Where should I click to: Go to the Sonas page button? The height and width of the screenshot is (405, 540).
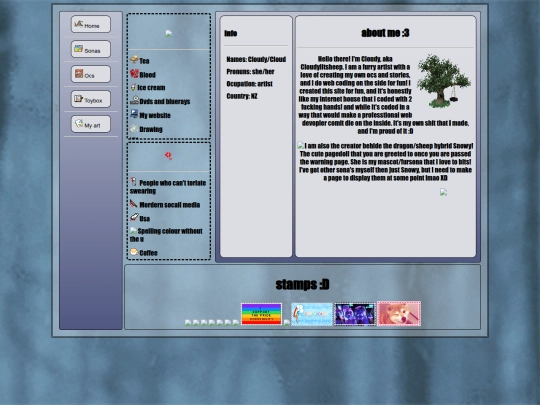[91, 49]
